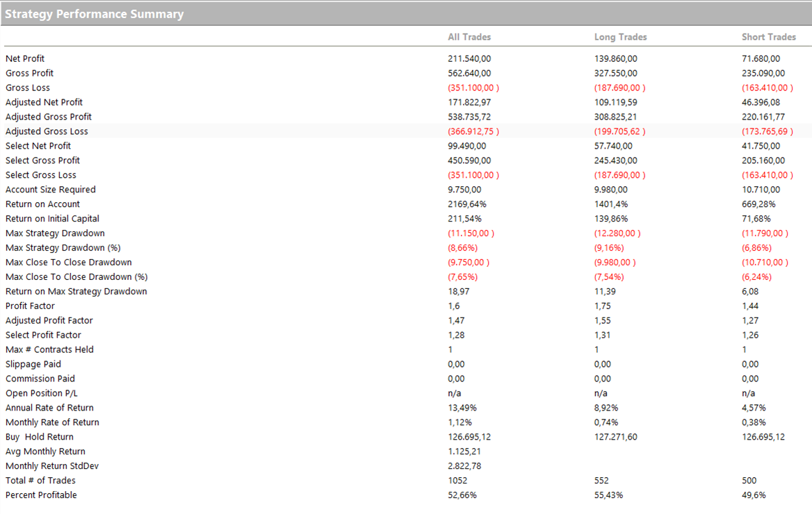This screenshot has height=514, width=812.
Task: Select the 2169,64% Return on Account value
Action: pyautogui.click(x=467, y=204)
